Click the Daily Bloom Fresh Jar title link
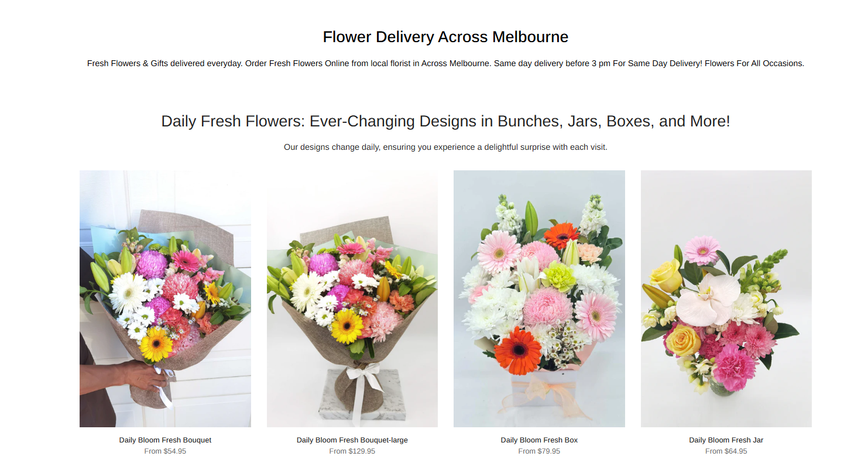868x470 pixels. click(x=726, y=440)
